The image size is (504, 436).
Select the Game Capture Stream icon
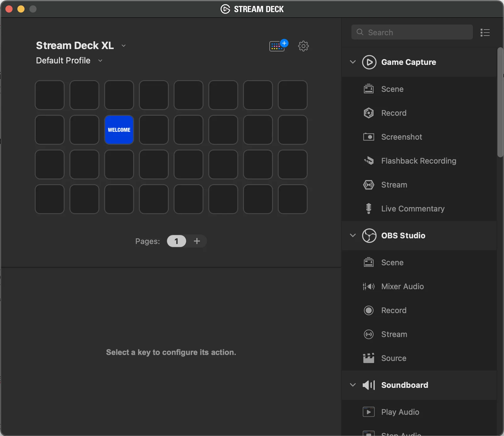tap(369, 185)
